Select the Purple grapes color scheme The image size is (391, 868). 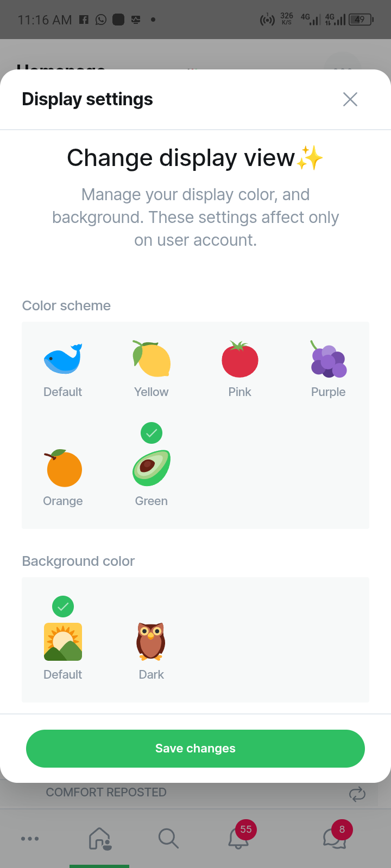click(329, 359)
